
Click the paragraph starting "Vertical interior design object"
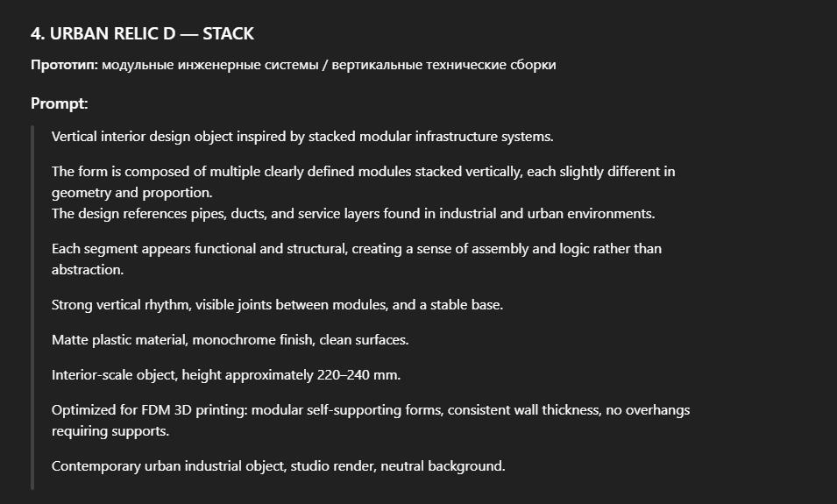pyautogui.click(x=302, y=137)
